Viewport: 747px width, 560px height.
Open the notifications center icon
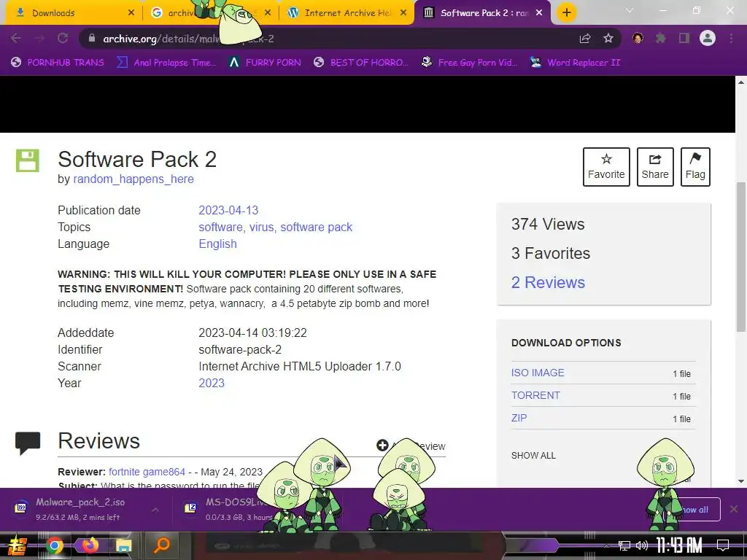coord(723,545)
